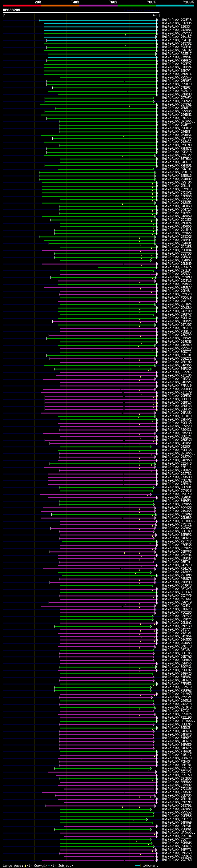Open hit UniRef100_B9GT82
Image resolution: width=197 pixels, height=868 pixels.
(177, 50)
